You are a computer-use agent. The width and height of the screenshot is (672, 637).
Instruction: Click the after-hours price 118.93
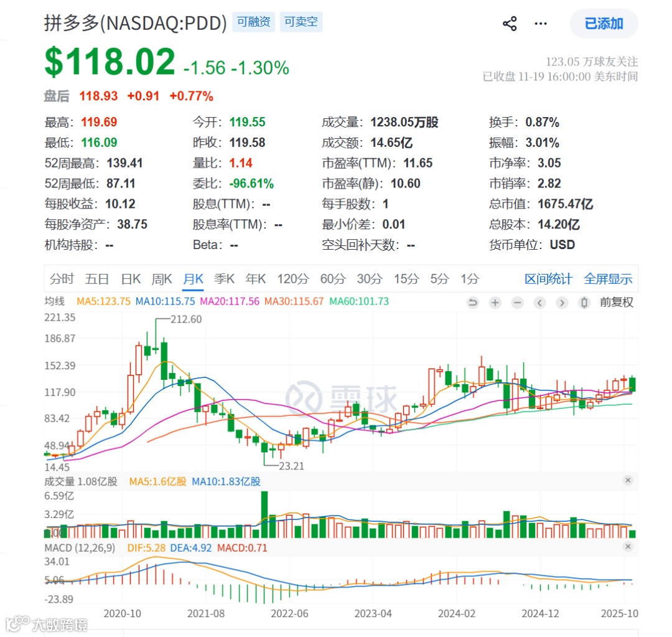98,96
